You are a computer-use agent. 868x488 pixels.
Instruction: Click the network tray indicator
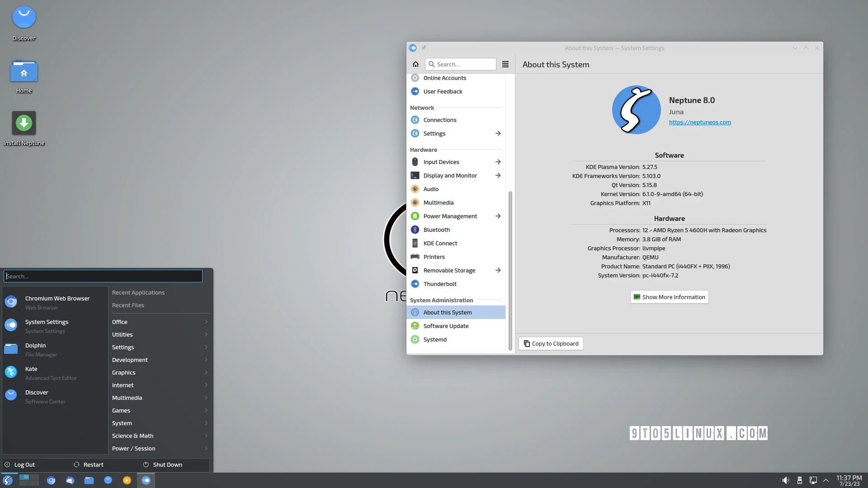click(x=813, y=480)
